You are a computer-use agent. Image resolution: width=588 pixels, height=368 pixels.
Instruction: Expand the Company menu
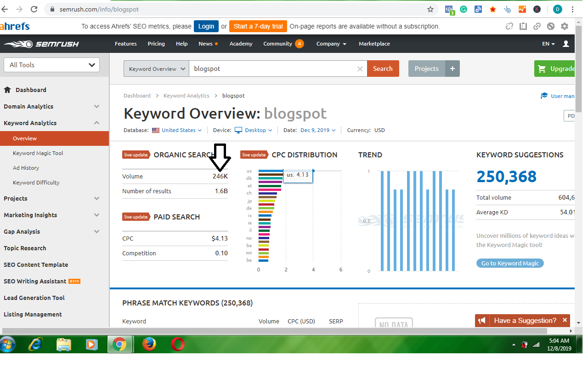point(331,44)
